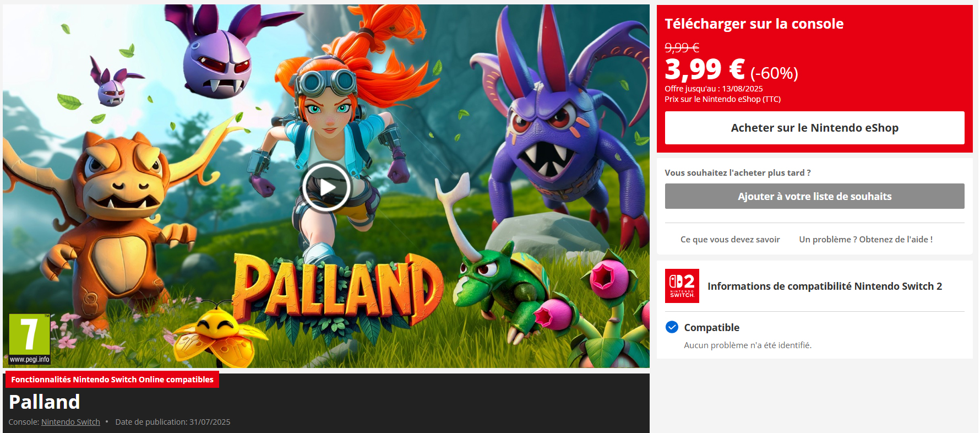
Task: Click the Date de publication 31/07/2025 text
Action: pos(173,422)
